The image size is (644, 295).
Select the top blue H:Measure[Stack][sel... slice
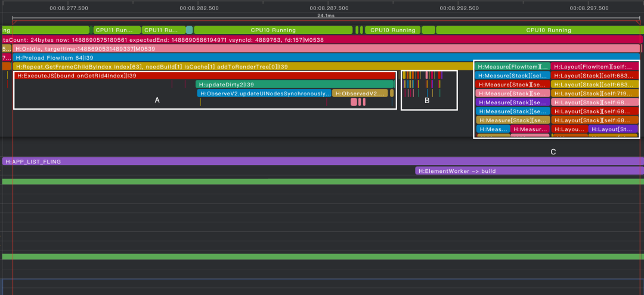(x=513, y=76)
